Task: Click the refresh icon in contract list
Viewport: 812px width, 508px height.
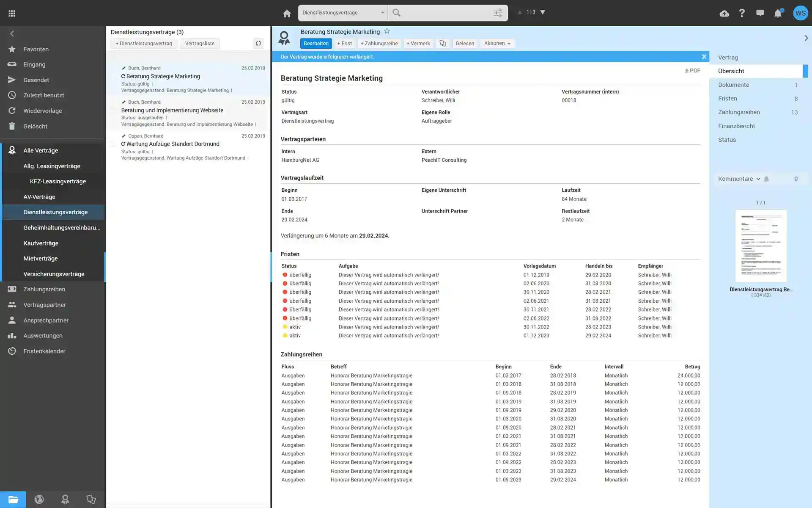Action: click(258, 43)
